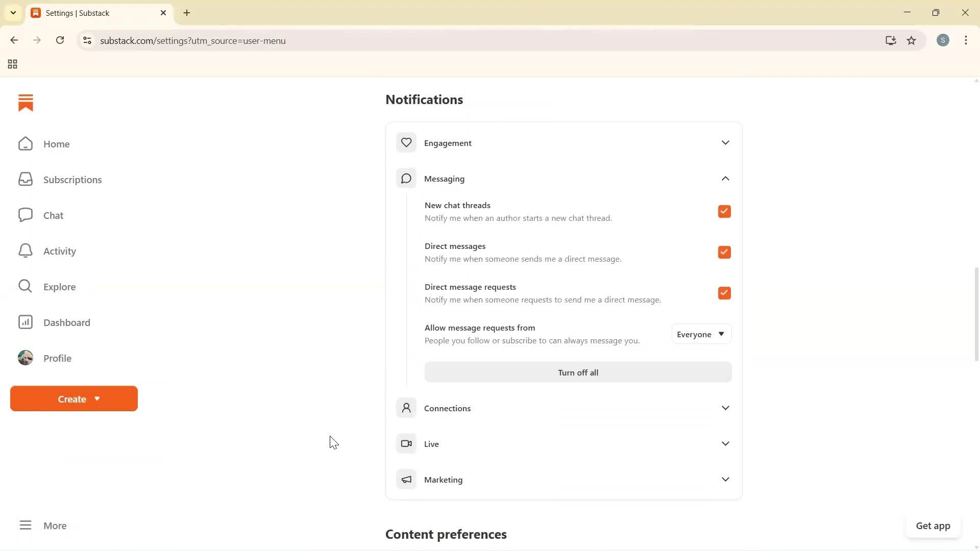Open the More menu in sidebar
980x551 pixels.
[55, 525]
